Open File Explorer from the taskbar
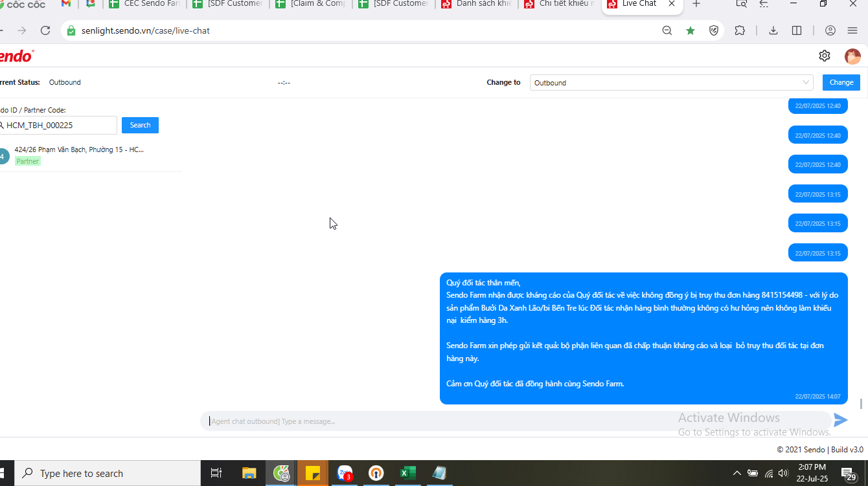 (249, 473)
